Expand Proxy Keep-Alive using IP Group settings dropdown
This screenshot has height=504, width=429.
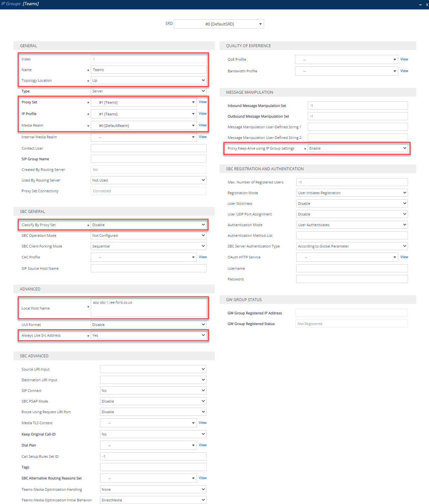click(x=358, y=148)
